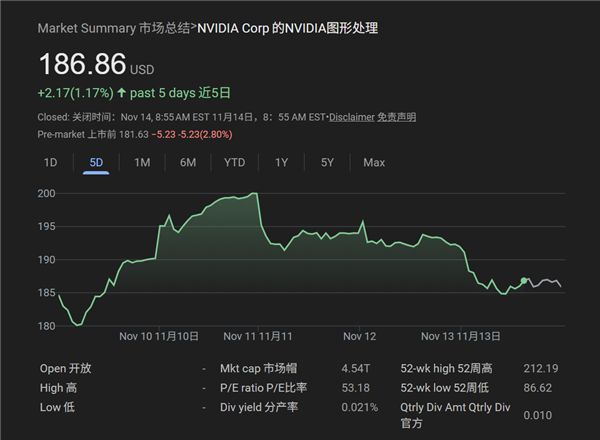View the 5Y price history tab
Viewport: 600px width, 440px height.
coord(328,162)
